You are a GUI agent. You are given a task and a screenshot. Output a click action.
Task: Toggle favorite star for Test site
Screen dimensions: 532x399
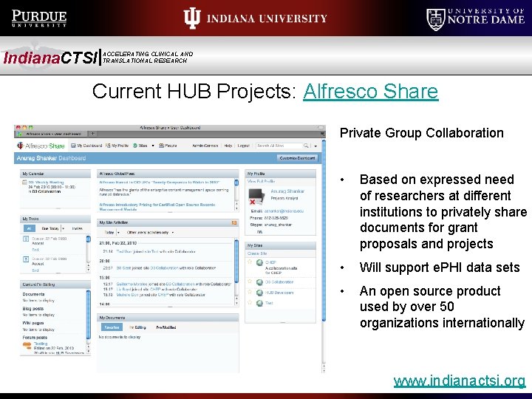click(x=250, y=302)
